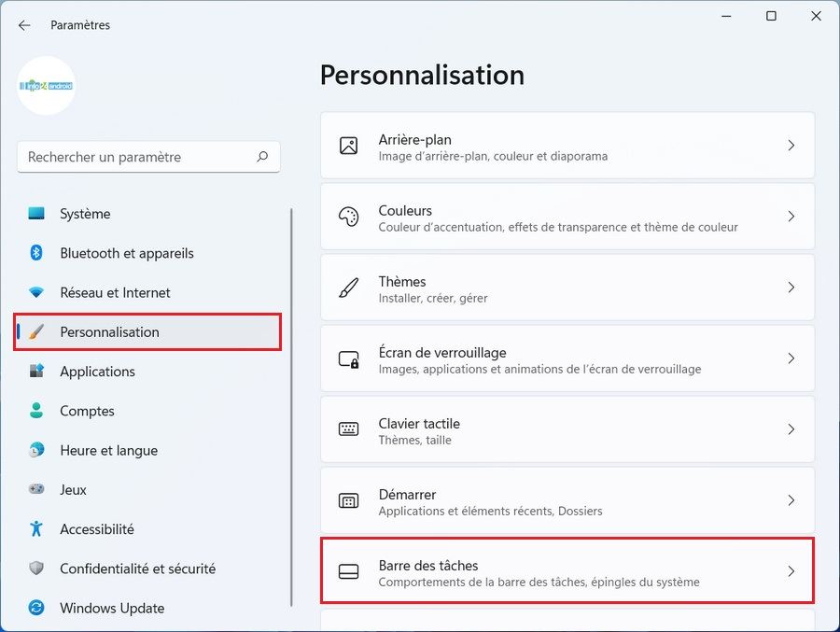840x632 pixels.
Task: Click the Windows Update sync icon
Action: tap(36, 608)
